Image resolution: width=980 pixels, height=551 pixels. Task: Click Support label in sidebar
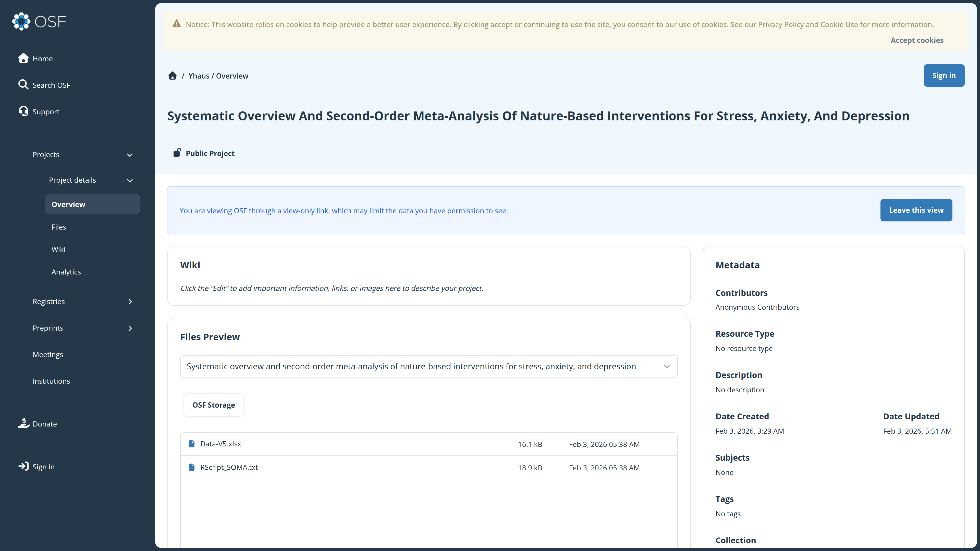46,112
